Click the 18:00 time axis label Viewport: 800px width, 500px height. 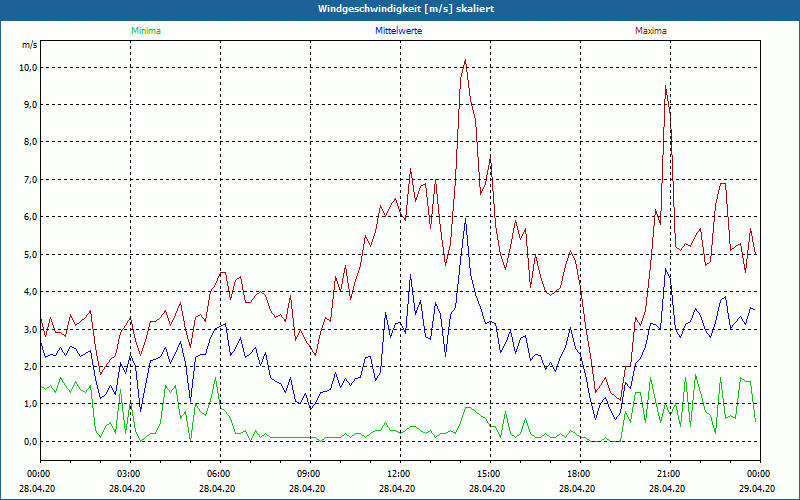581,474
